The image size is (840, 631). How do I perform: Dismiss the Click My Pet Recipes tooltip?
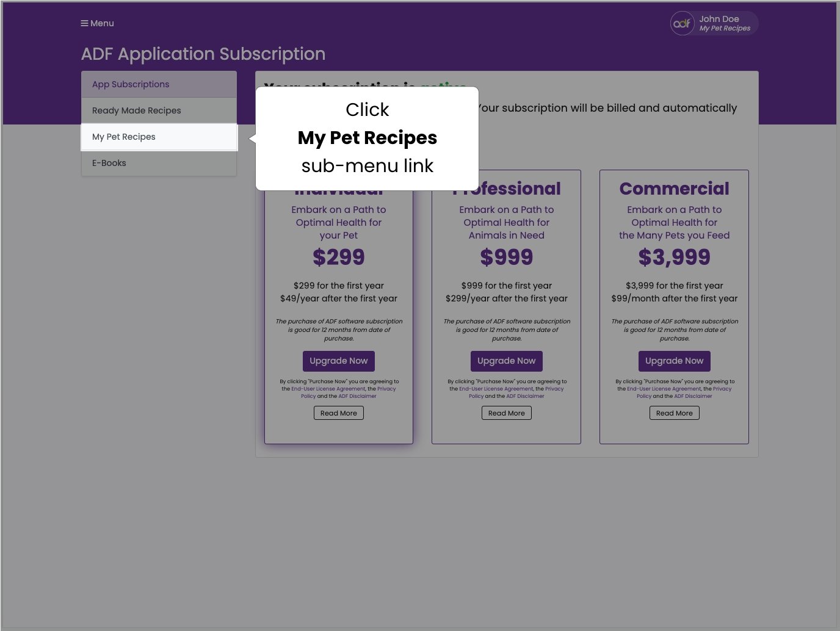pyautogui.click(x=367, y=138)
